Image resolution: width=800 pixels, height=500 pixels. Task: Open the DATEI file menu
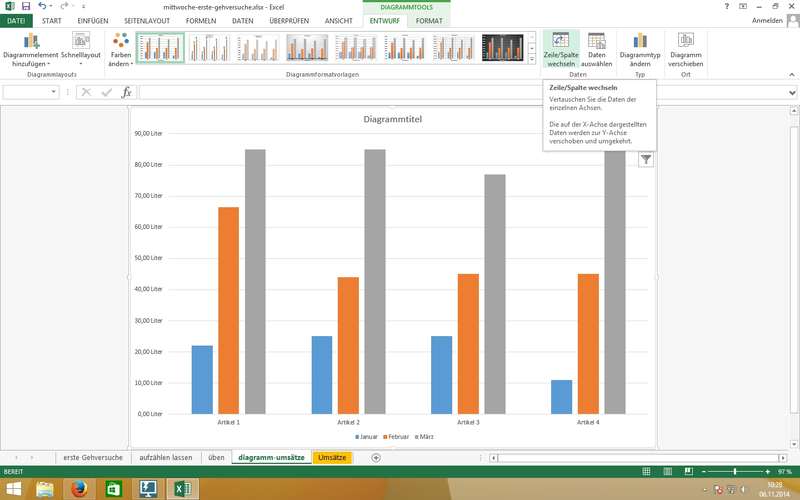click(16, 20)
